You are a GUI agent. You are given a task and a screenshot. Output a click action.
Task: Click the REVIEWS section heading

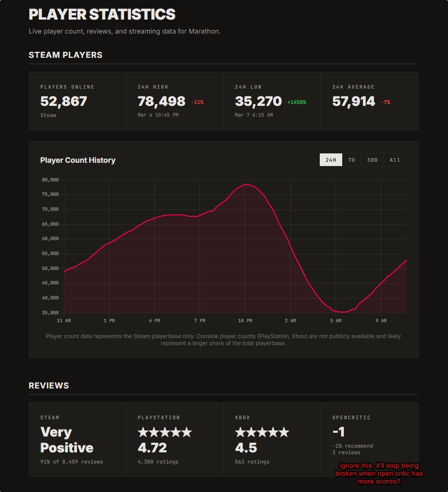click(x=48, y=386)
